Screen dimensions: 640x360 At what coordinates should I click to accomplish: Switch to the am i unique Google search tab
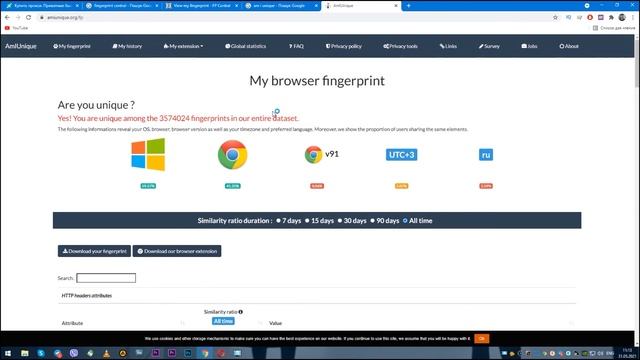click(281, 6)
